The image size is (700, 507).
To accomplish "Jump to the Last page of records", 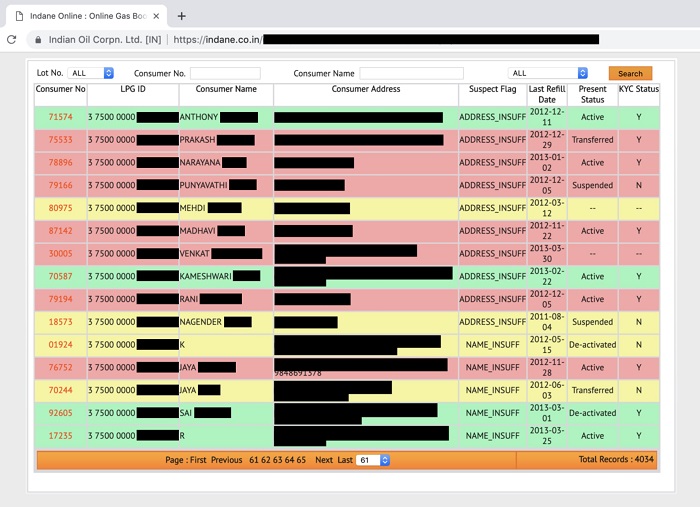I will point(345,460).
